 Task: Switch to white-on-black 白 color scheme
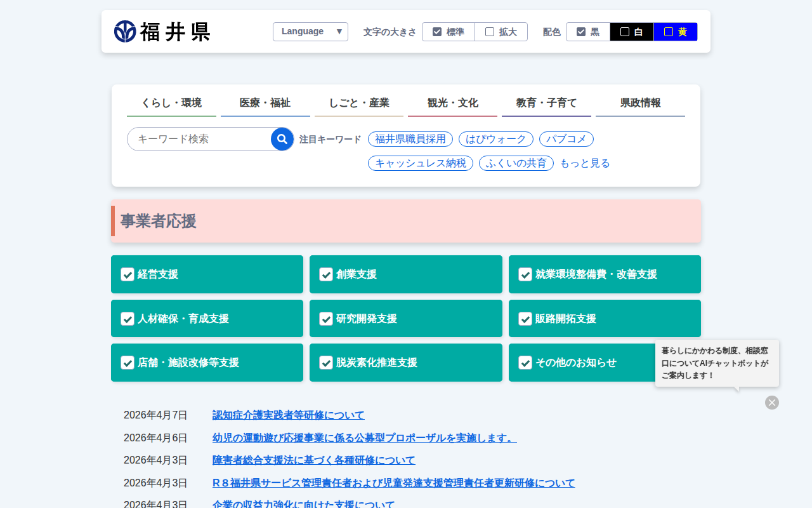pyautogui.click(x=632, y=32)
